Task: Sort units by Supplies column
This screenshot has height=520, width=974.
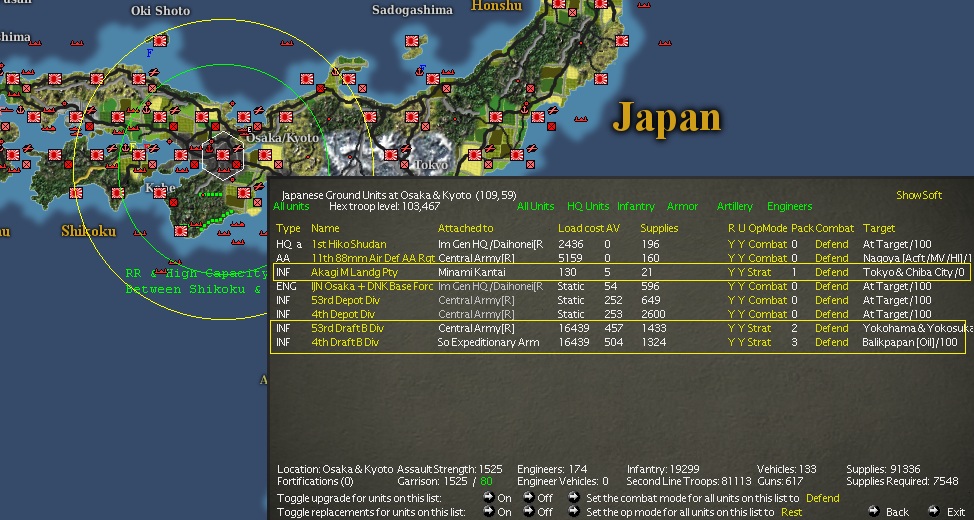Action: coord(659,229)
